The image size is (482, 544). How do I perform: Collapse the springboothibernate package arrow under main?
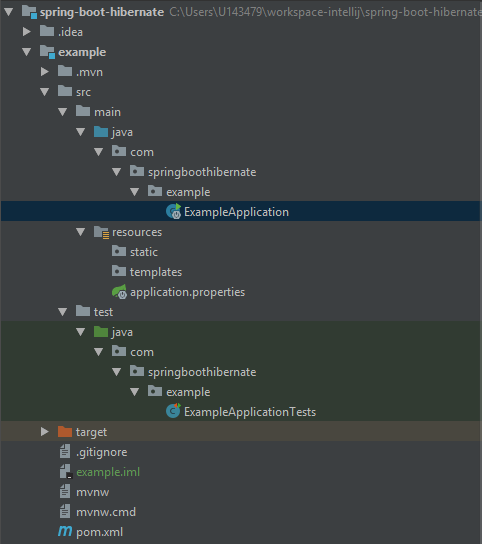pos(117,172)
